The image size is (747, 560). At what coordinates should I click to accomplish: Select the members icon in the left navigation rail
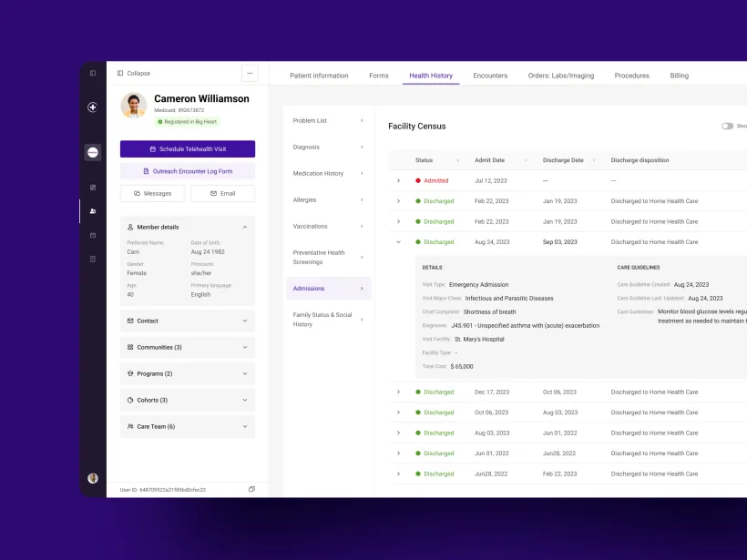[92, 211]
